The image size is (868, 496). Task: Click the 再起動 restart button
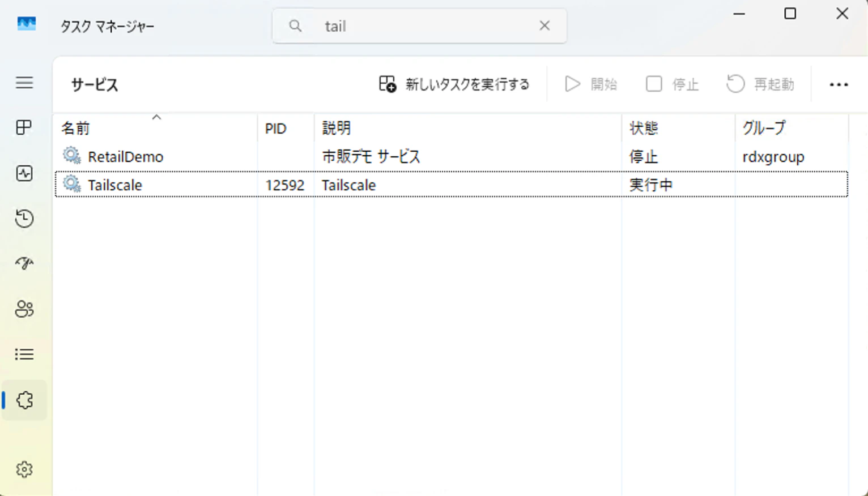pyautogui.click(x=760, y=84)
